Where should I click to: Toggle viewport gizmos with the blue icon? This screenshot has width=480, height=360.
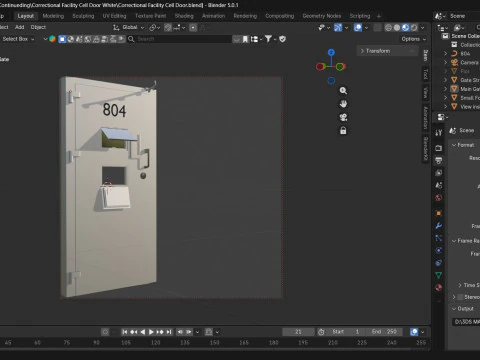point(338,28)
